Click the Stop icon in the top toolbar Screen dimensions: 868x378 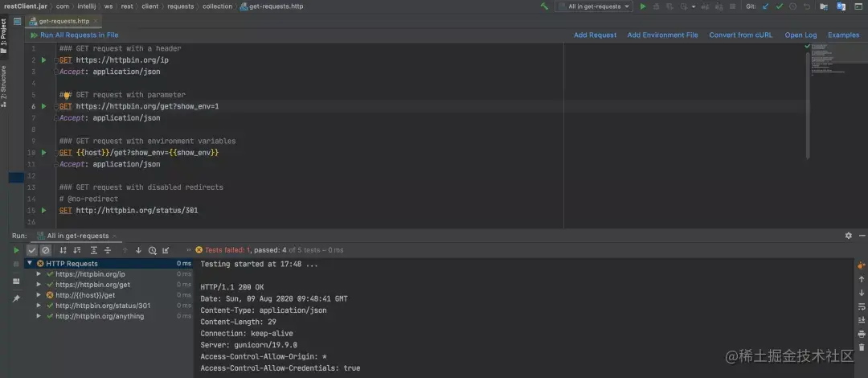point(732,6)
